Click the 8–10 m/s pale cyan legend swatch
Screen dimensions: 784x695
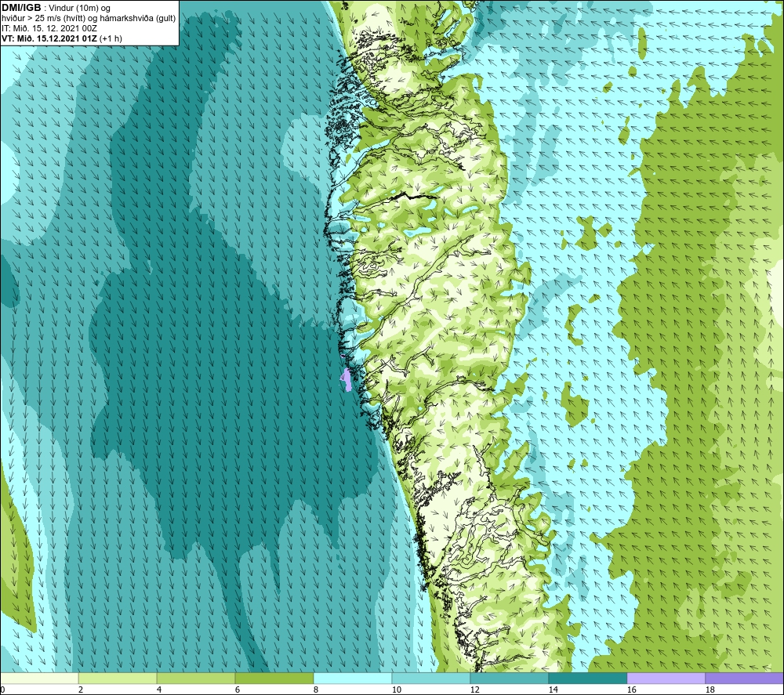click(x=353, y=678)
